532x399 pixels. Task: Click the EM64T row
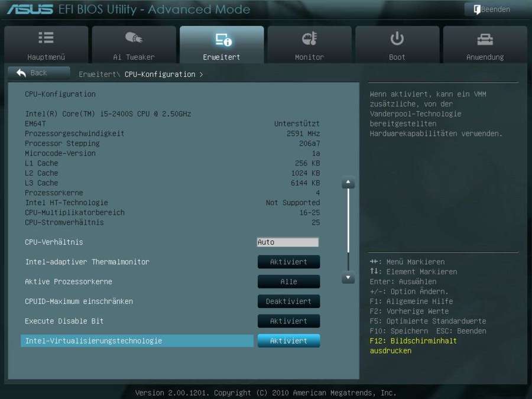click(x=173, y=124)
